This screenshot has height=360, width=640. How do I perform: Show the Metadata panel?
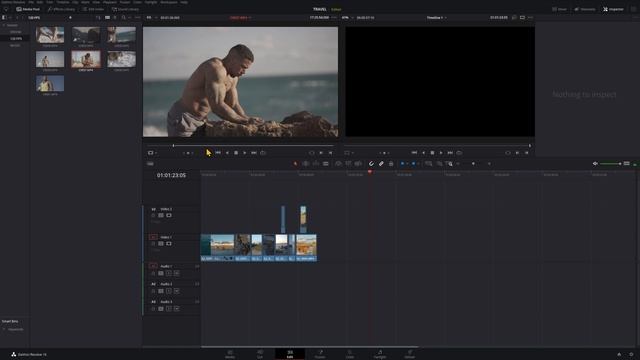(x=585, y=9)
